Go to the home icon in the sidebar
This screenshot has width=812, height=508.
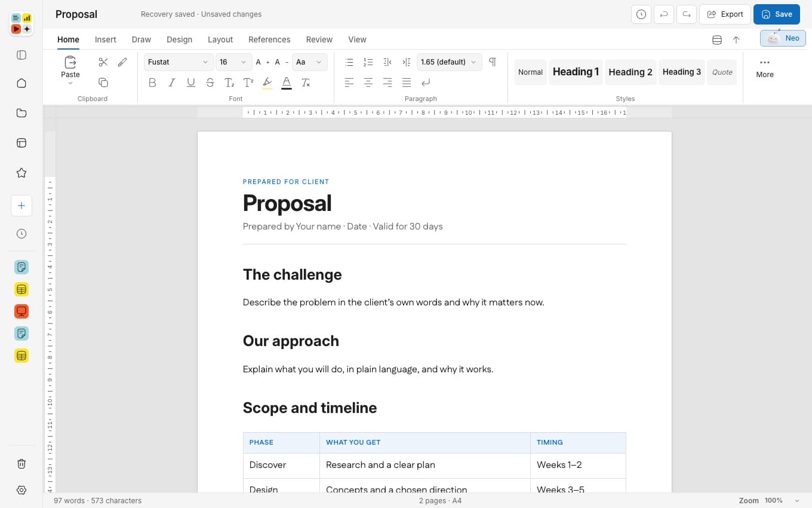(x=21, y=83)
